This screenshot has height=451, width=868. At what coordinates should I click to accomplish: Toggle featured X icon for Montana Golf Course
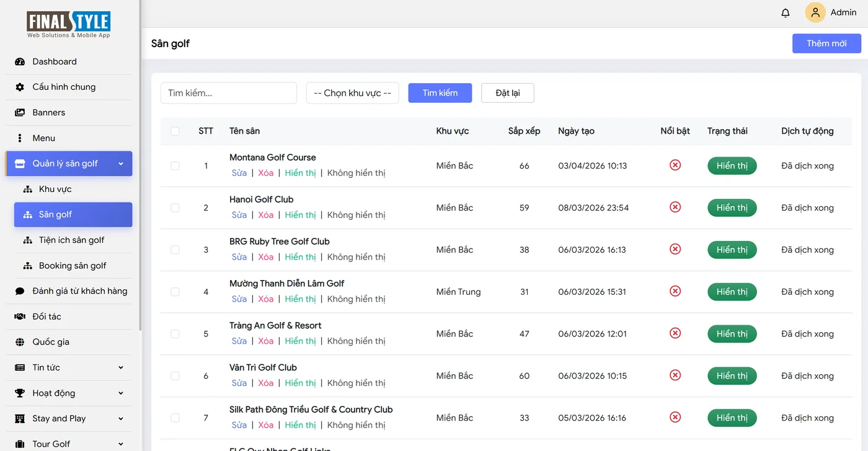[x=675, y=165]
